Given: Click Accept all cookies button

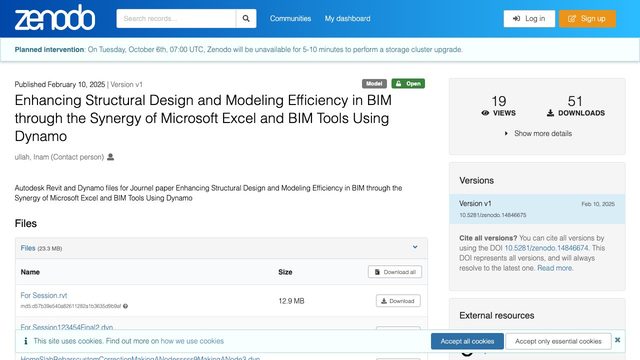Looking at the screenshot, I should pyautogui.click(x=467, y=341).
